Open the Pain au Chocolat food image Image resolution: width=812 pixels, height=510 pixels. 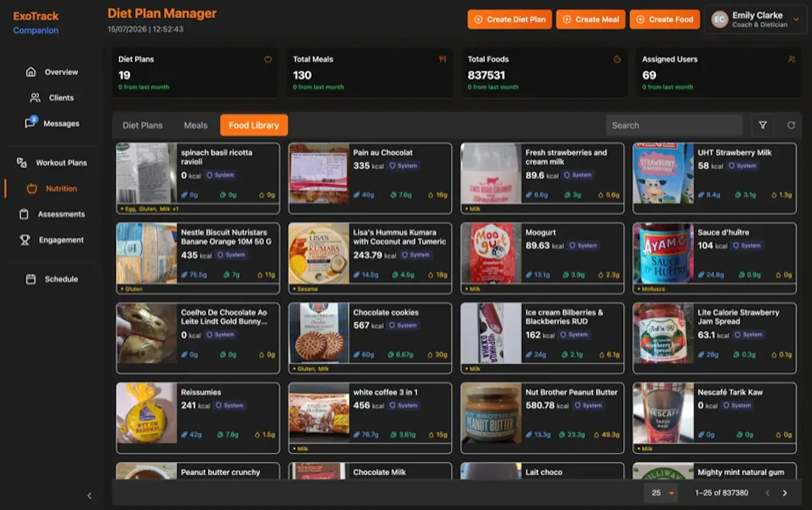point(319,173)
